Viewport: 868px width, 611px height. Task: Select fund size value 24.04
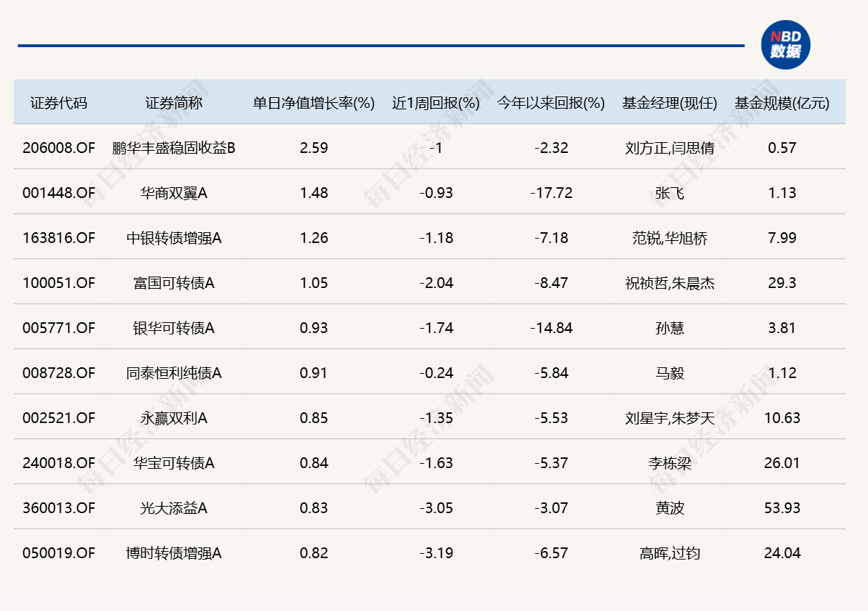coord(782,553)
